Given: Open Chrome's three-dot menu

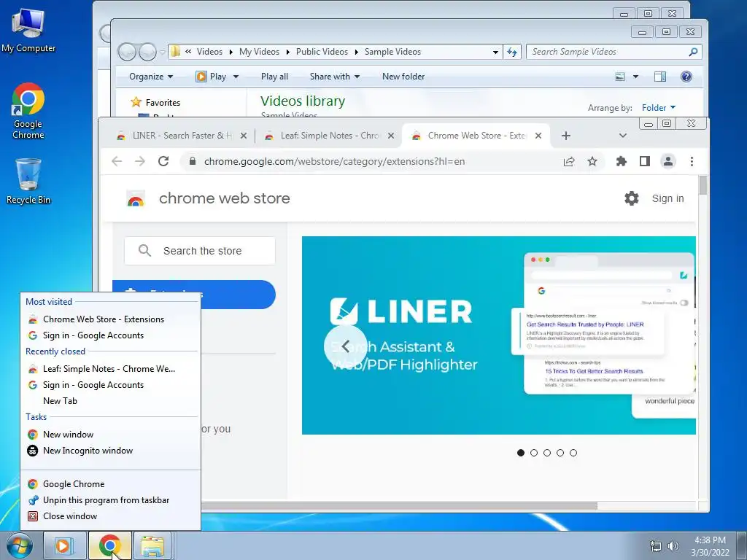Looking at the screenshot, I should pyautogui.click(x=692, y=161).
